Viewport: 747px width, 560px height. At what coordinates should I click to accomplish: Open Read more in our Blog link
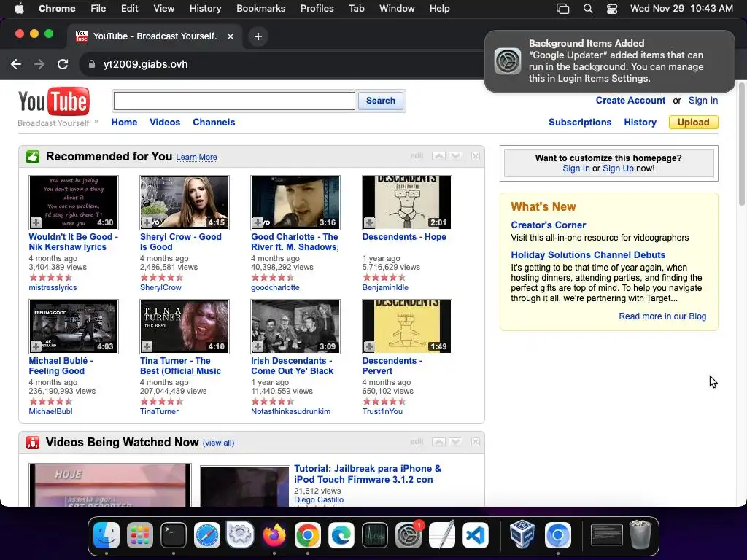coord(662,316)
